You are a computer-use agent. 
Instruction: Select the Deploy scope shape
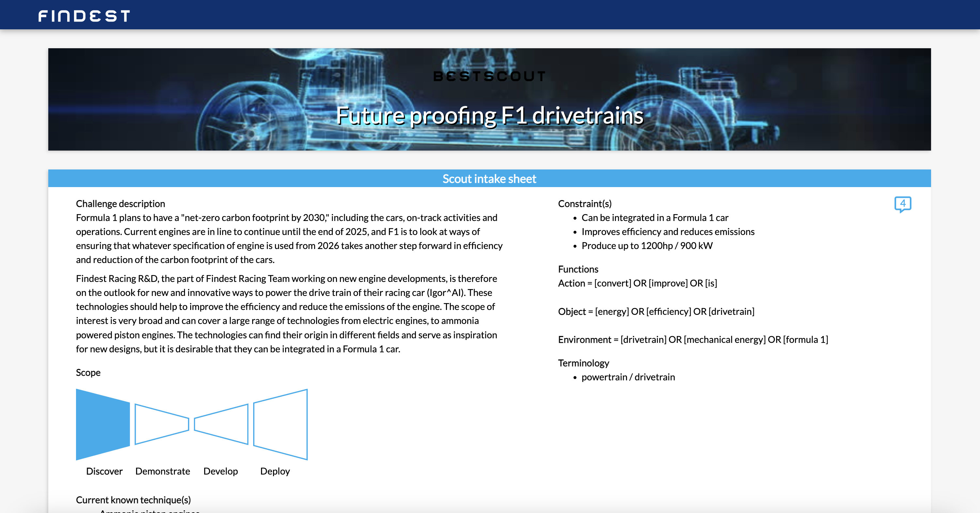pos(280,424)
